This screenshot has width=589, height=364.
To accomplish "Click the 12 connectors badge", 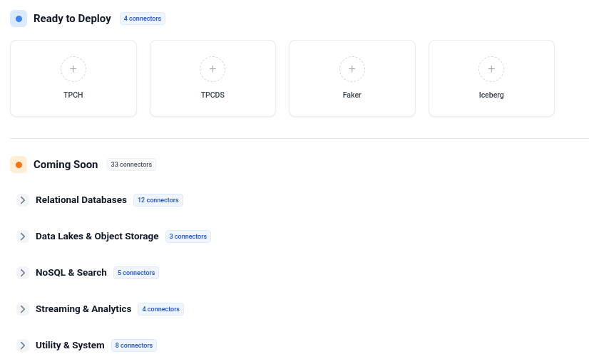I will pyautogui.click(x=158, y=200).
